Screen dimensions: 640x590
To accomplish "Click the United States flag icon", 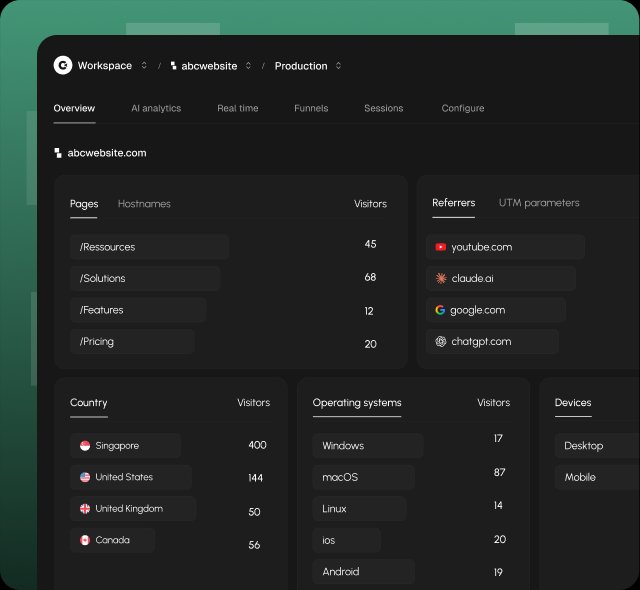I will tap(85, 477).
